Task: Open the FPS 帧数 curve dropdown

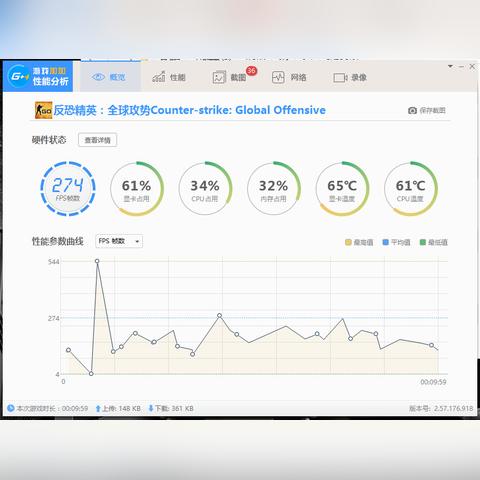Action: [x=119, y=241]
